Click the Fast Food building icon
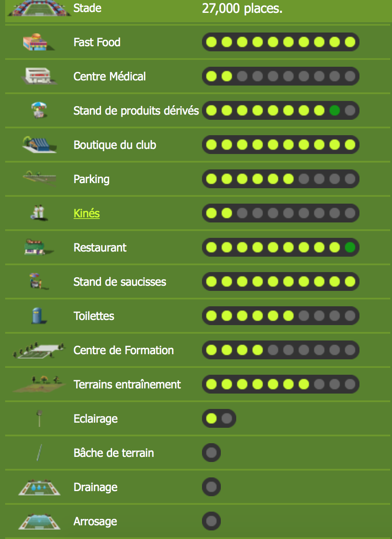The image size is (392, 539). click(39, 42)
